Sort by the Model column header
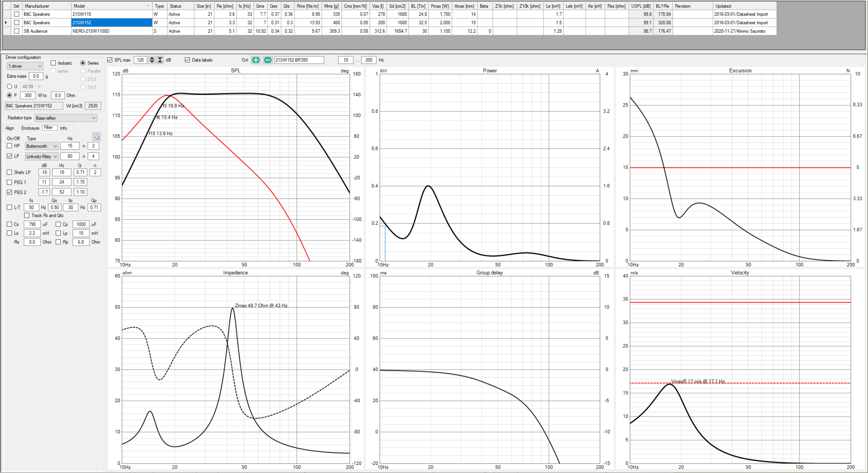The width and height of the screenshot is (868, 473). (x=112, y=6)
